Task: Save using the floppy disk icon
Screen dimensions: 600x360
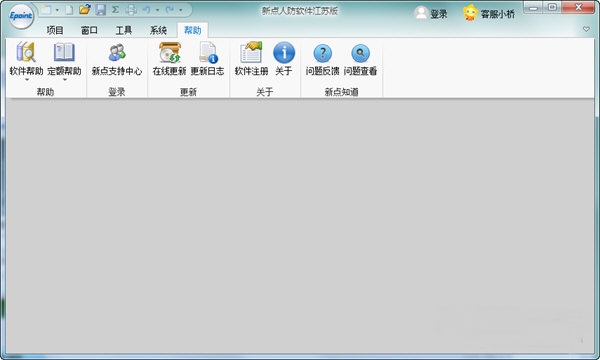Action: click(x=100, y=10)
